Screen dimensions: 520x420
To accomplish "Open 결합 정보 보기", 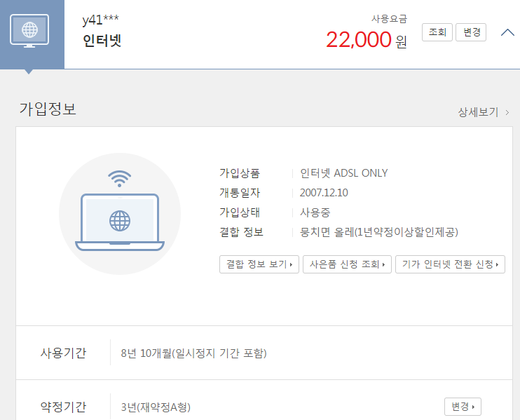I will click(x=259, y=264).
